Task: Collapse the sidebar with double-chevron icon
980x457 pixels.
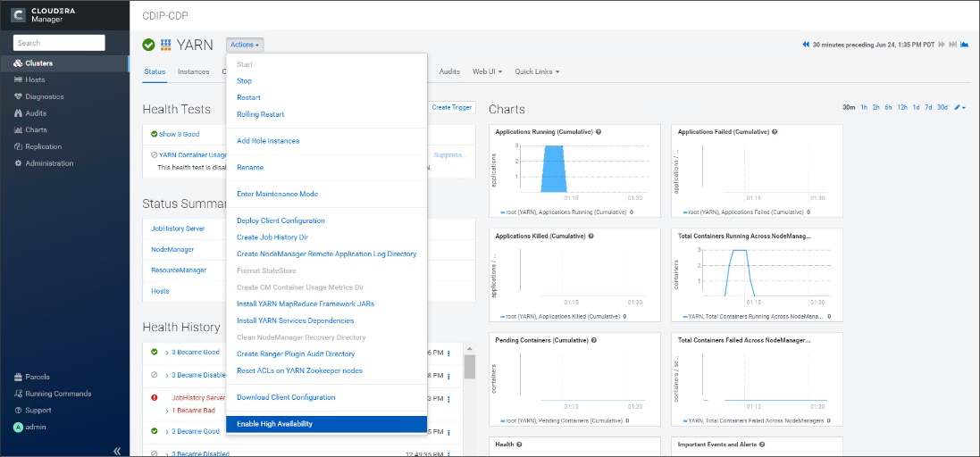Action: click(x=117, y=451)
